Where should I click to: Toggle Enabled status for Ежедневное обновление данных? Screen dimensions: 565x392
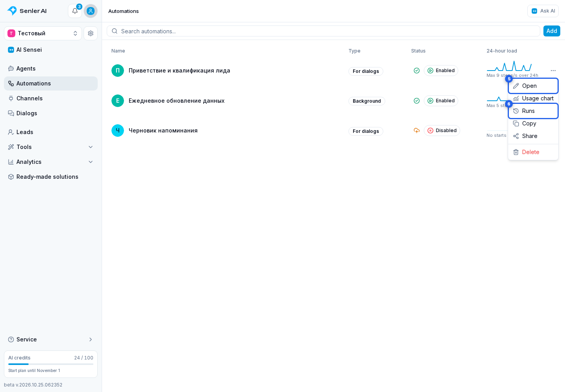pos(441,101)
